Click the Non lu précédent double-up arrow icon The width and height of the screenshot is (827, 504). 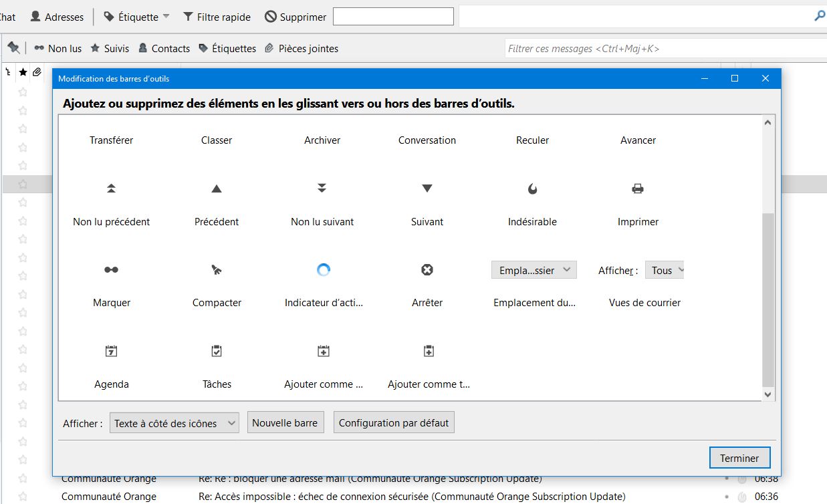click(x=111, y=189)
